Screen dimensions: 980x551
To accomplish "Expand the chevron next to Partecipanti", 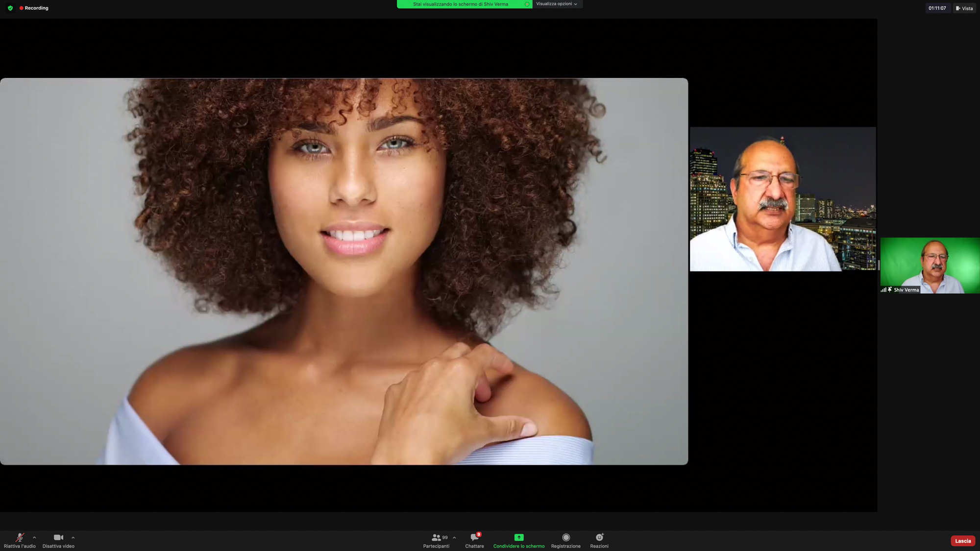I will [454, 537].
